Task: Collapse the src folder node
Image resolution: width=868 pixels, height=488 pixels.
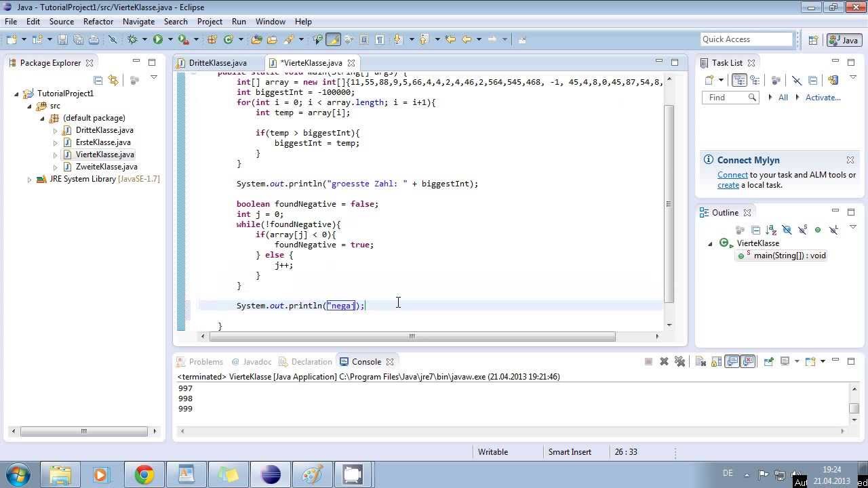Action: [x=30, y=106]
